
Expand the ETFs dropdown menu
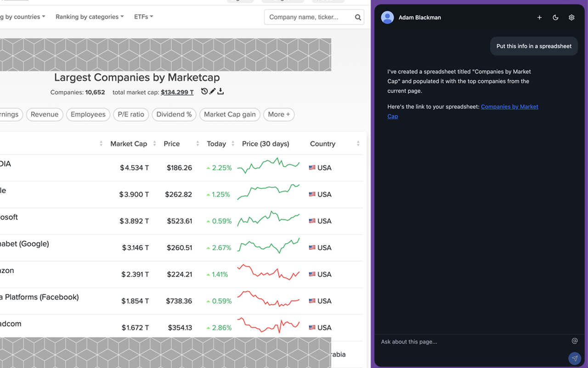143,17
